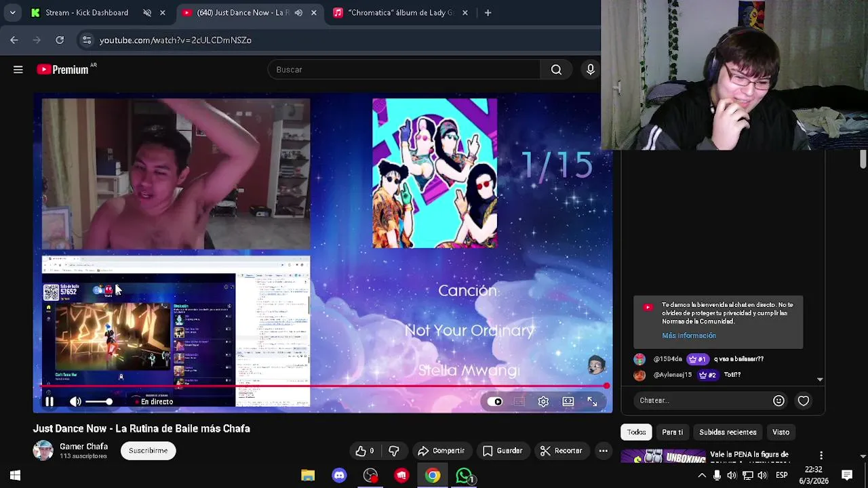868x488 pixels.
Task: Open Recortar clip tool
Action: [561, 451]
